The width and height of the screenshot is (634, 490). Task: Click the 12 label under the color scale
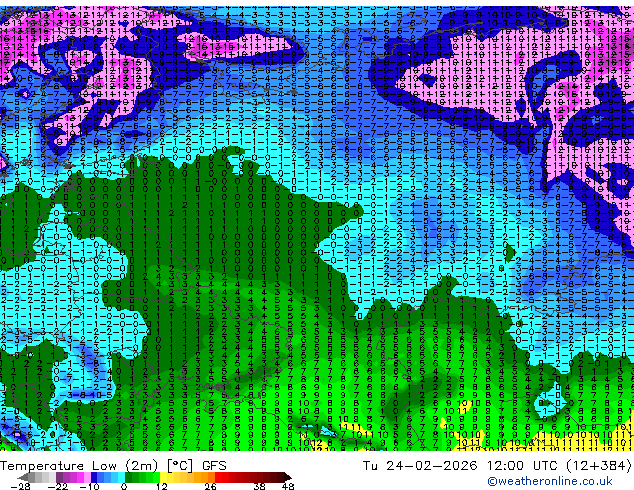pyautogui.click(x=162, y=486)
